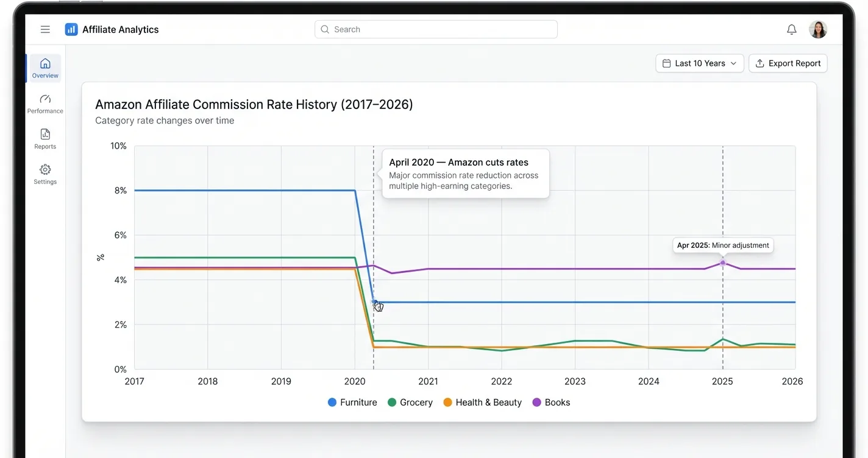Click the calendar icon in the date filter
Screen dimensions: 868x458
(x=667, y=63)
